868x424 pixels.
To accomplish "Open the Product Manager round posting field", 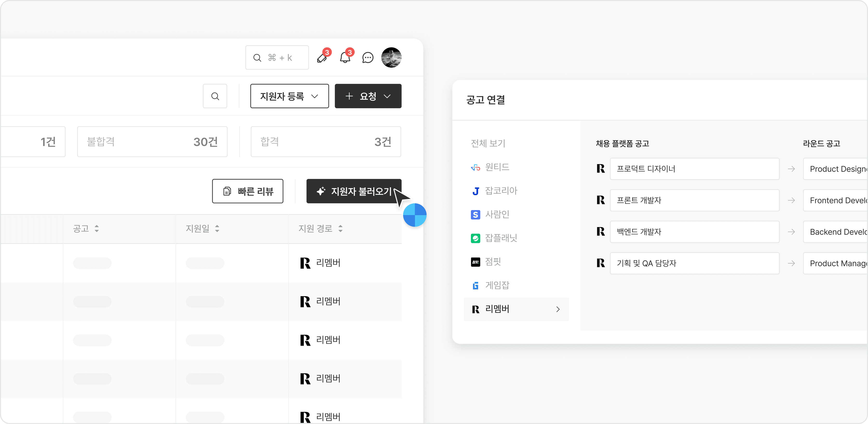I will [835, 263].
